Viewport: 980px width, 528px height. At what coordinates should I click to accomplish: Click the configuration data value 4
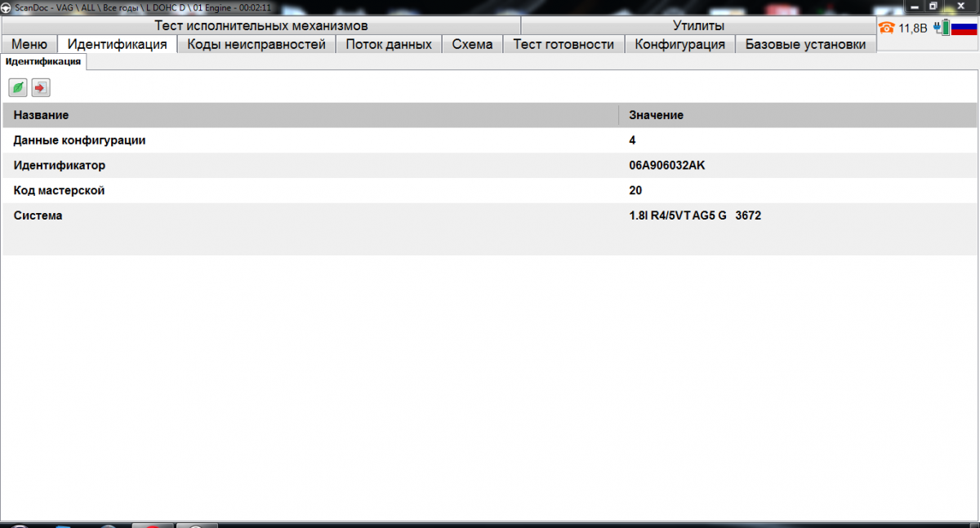point(632,140)
